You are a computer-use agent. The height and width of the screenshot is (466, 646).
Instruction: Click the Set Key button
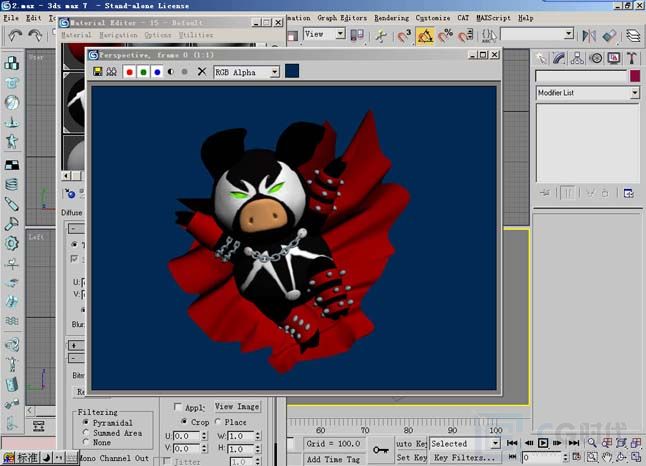[411, 458]
